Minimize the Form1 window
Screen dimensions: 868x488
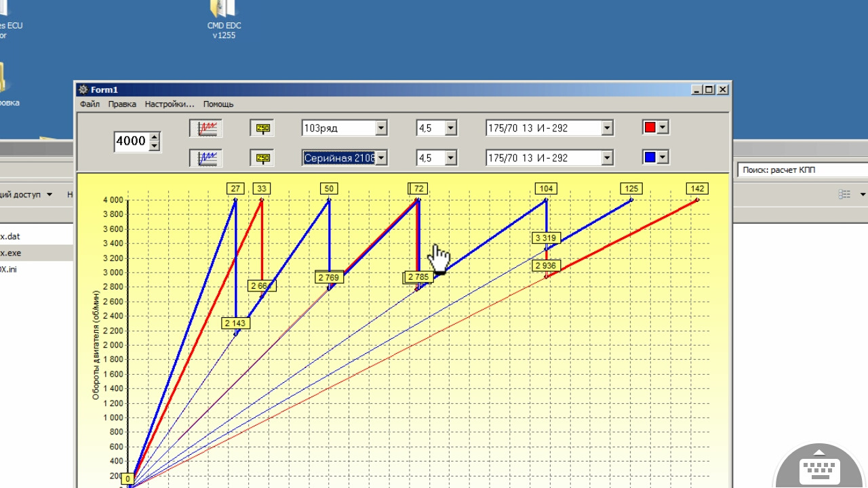697,89
